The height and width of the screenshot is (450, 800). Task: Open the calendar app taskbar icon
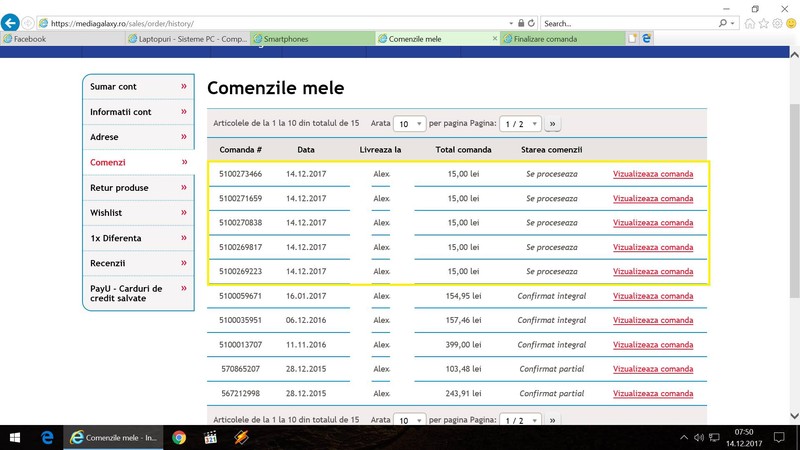click(210, 438)
